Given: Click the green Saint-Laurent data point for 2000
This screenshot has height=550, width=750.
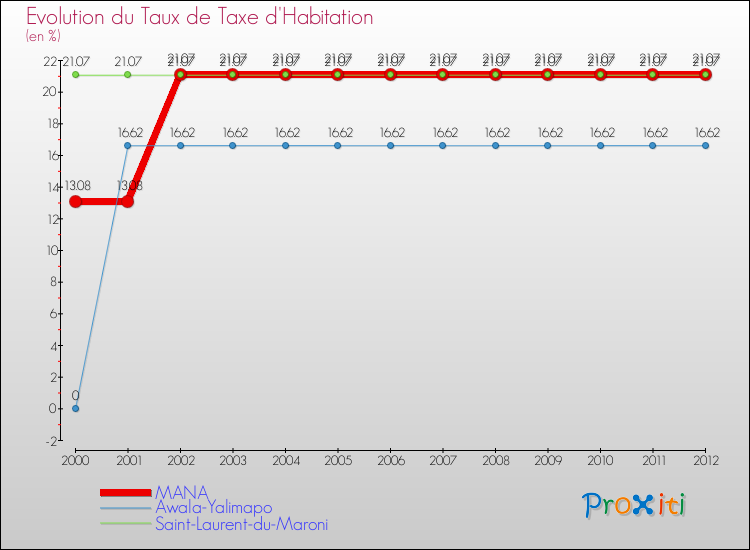Looking at the screenshot, I should (x=76, y=75).
